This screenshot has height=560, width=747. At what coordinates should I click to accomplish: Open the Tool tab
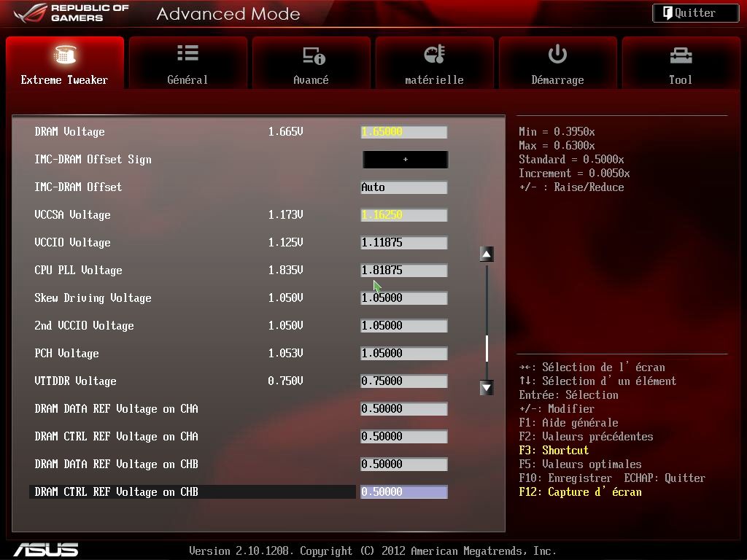681,63
